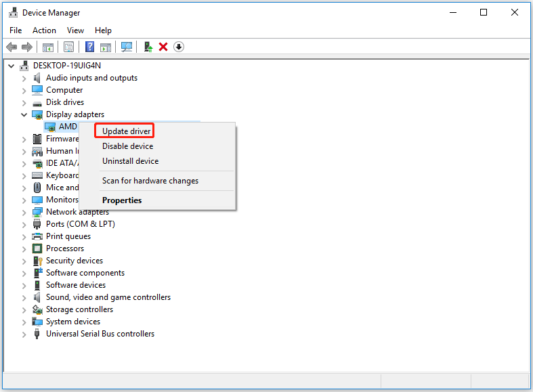This screenshot has width=533, height=392.
Task: Choose Update driver from context menu
Action: point(126,131)
